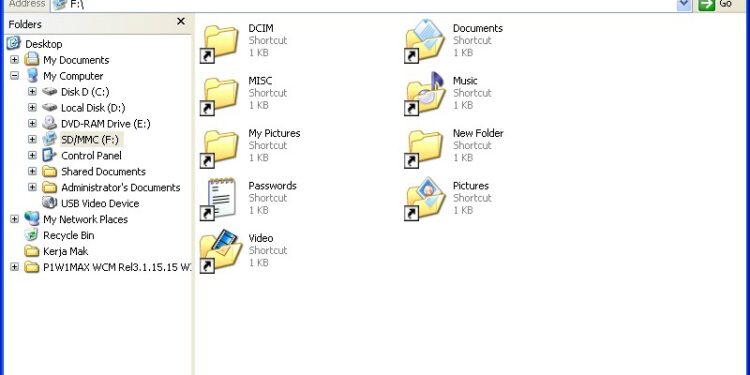
Task: Click the My Documents tree icon
Action: (32, 60)
